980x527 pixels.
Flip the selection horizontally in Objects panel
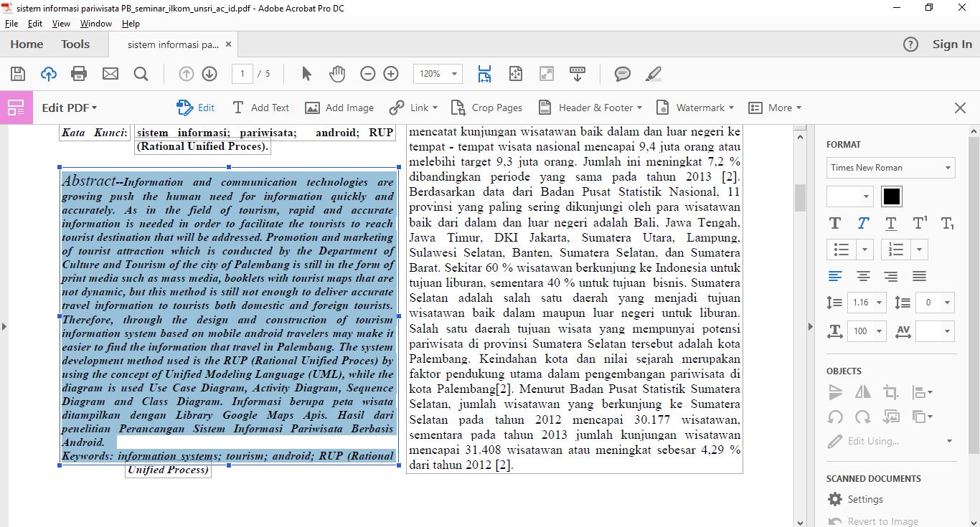(863, 392)
